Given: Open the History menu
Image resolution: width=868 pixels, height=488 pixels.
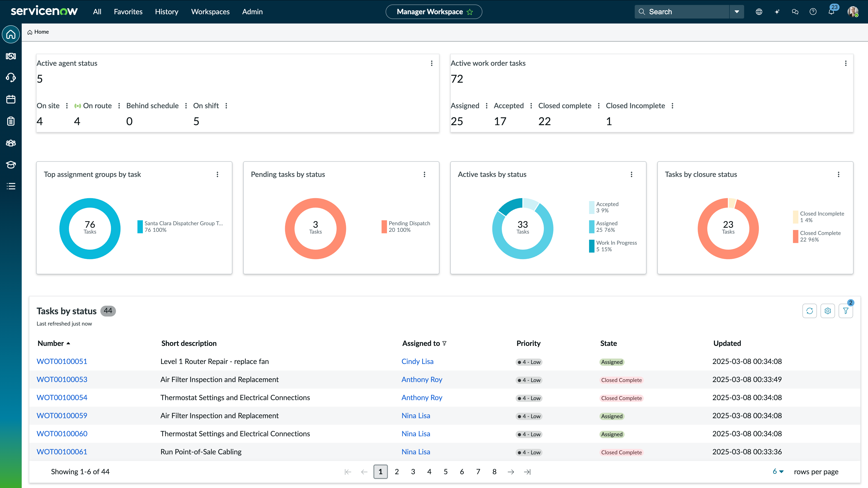Looking at the screenshot, I should click(x=166, y=12).
